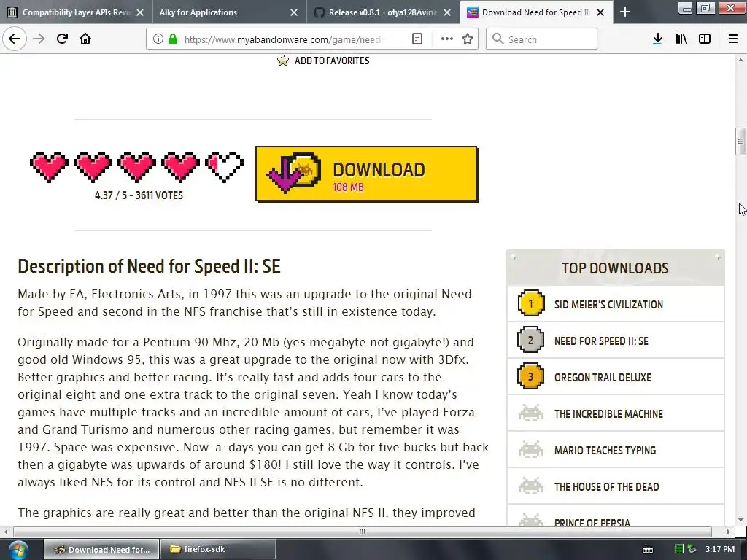Select the Download Need for Speed tab
This screenshot has width=747, height=560.
pyautogui.click(x=536, y=12)
